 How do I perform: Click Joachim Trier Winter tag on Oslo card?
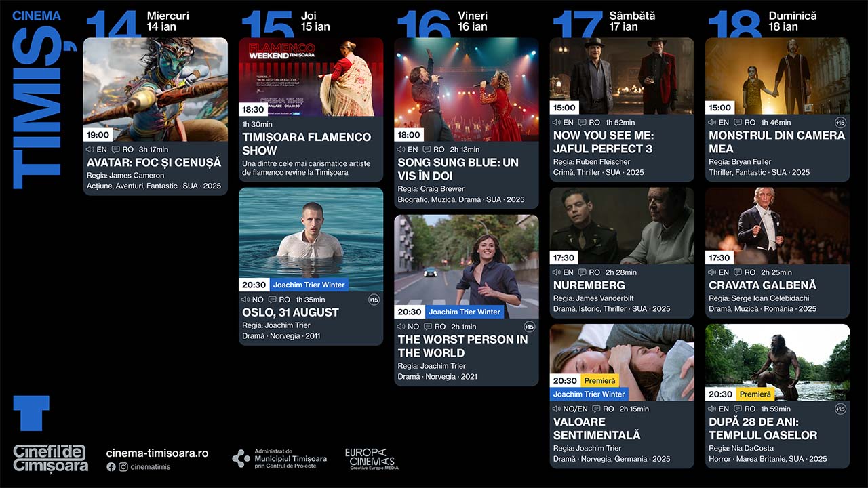click(309, 285)
